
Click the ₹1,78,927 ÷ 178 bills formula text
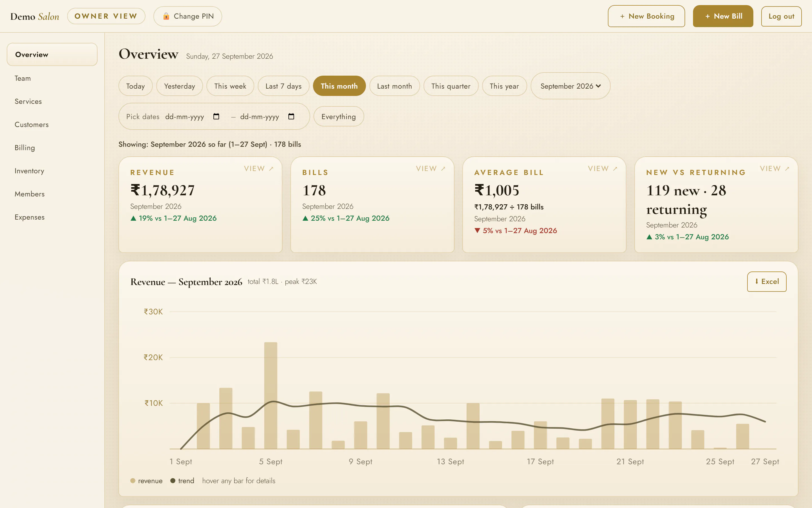pos(509,207)
